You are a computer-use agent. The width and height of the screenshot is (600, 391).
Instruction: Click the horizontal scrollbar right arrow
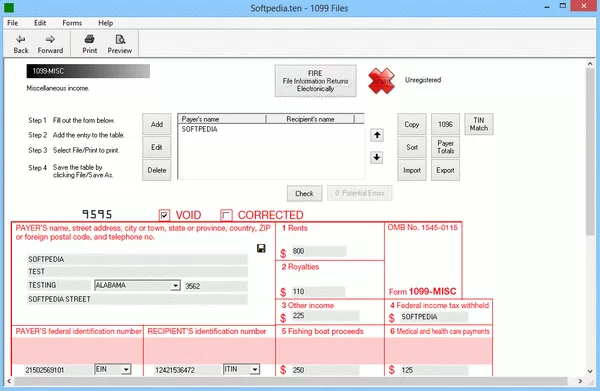[580, 381]
